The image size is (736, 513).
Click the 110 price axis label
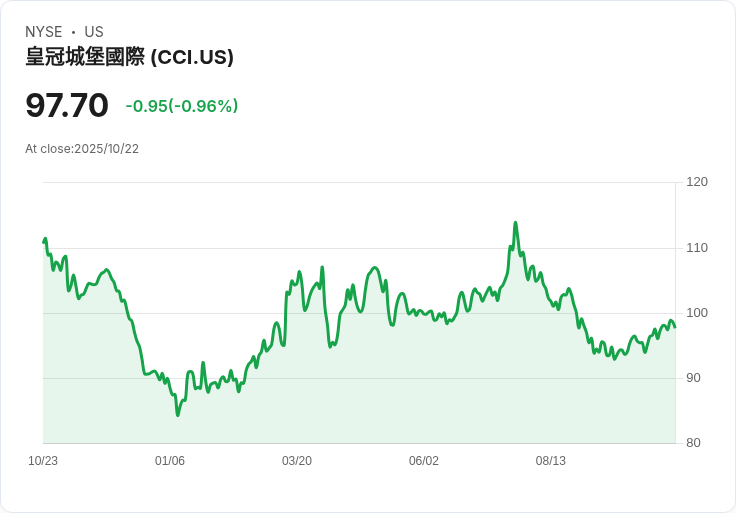click(697, 248)
